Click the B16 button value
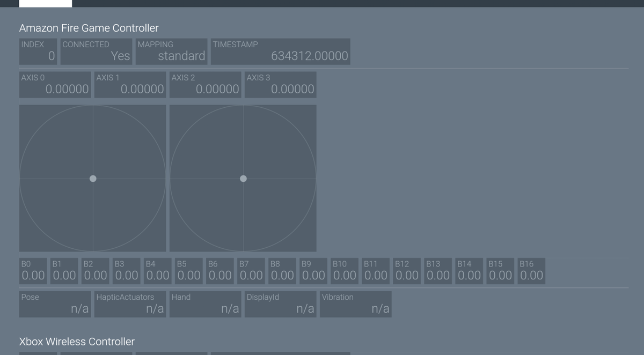This screenshot has height=355, width=644. click(531, 271)
